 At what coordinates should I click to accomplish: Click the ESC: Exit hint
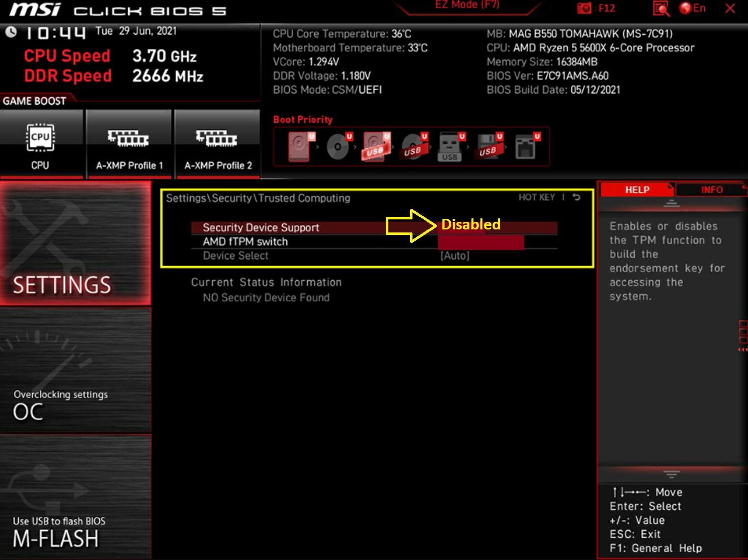(635, 534)
